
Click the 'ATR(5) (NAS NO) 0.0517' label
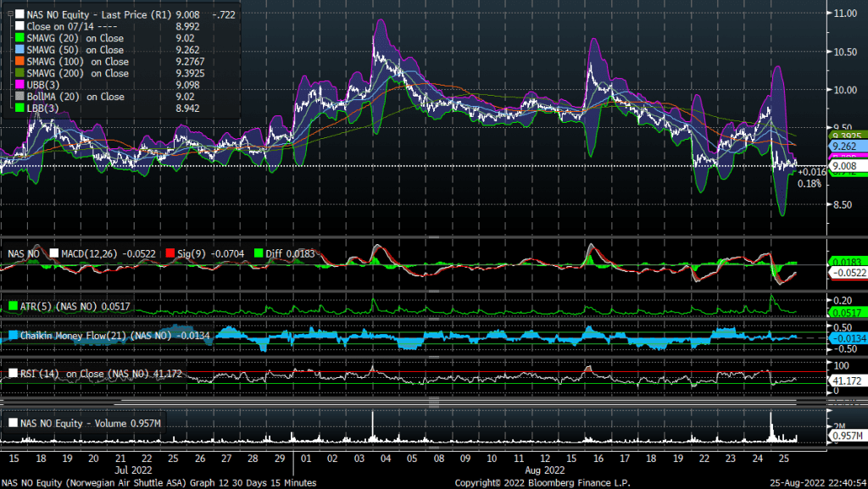point(75,307)
